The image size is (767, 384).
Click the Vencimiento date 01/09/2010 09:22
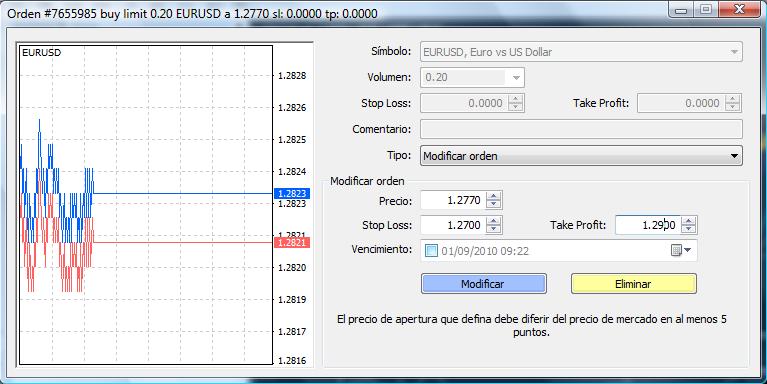pyautogui.click(x=485, y=251)
